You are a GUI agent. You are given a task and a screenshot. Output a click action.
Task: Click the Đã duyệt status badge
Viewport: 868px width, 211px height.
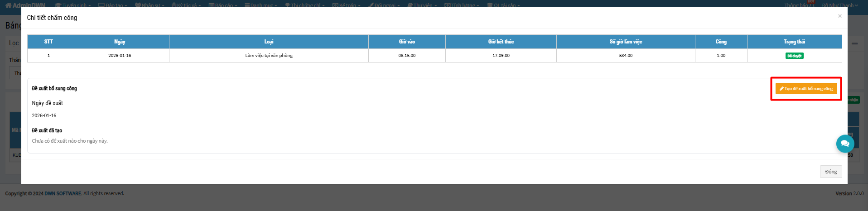(x=794, y=56)
